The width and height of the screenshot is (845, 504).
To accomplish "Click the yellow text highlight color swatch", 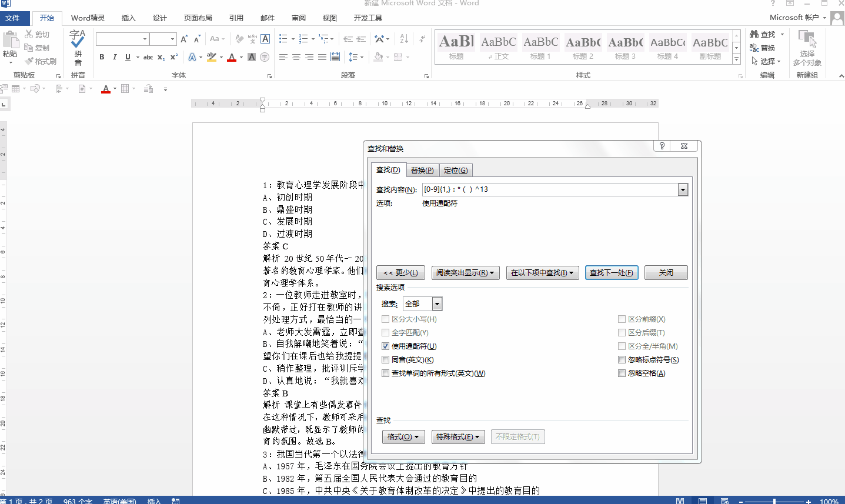I will click(x=212, y=57).
